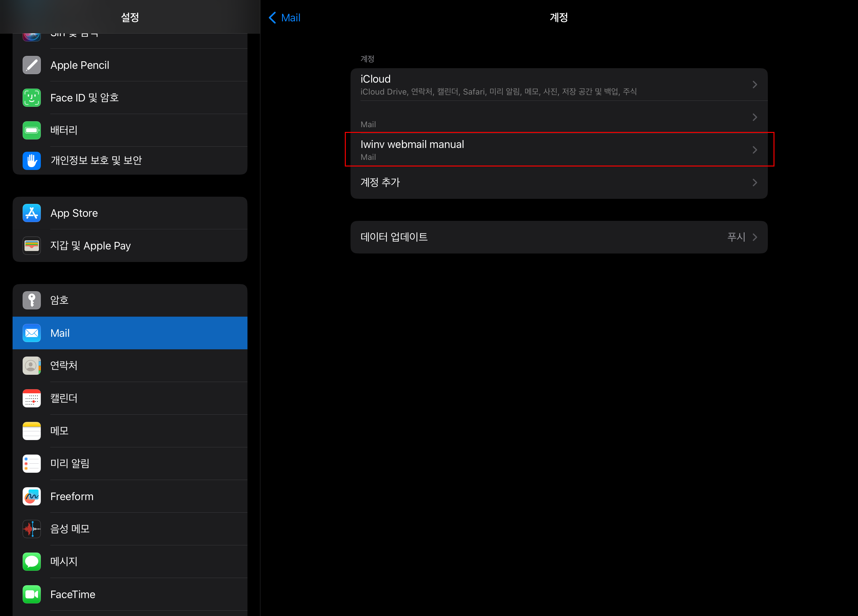Tap 계정 추가 to add account
The height and width of the screenshot is (616, 858).
559,183
